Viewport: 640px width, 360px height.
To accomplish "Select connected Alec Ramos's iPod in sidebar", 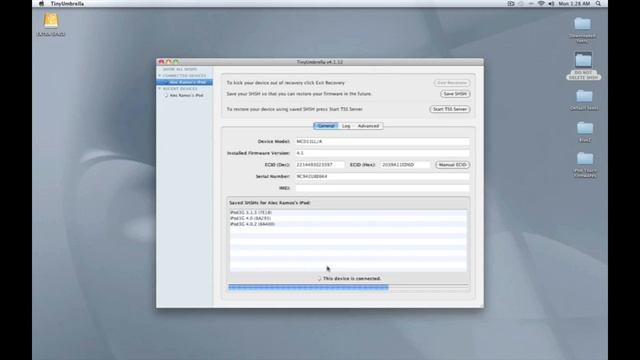I will coord(184,82).
